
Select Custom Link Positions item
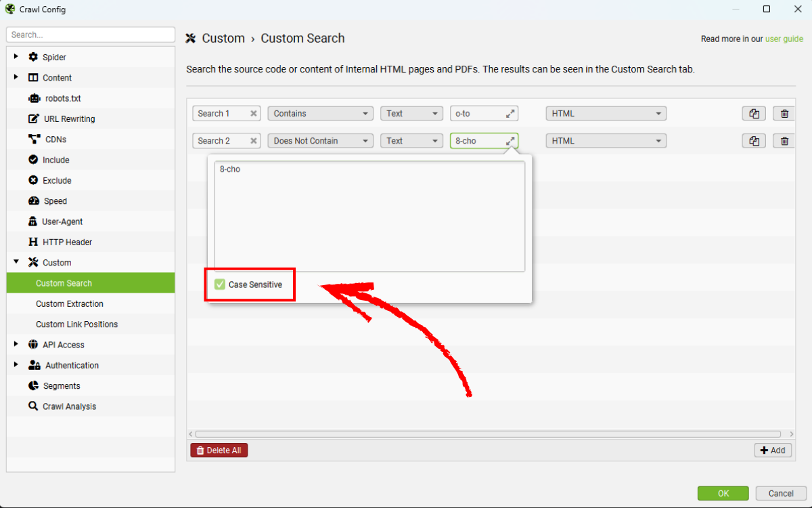[x=76, y=324]
